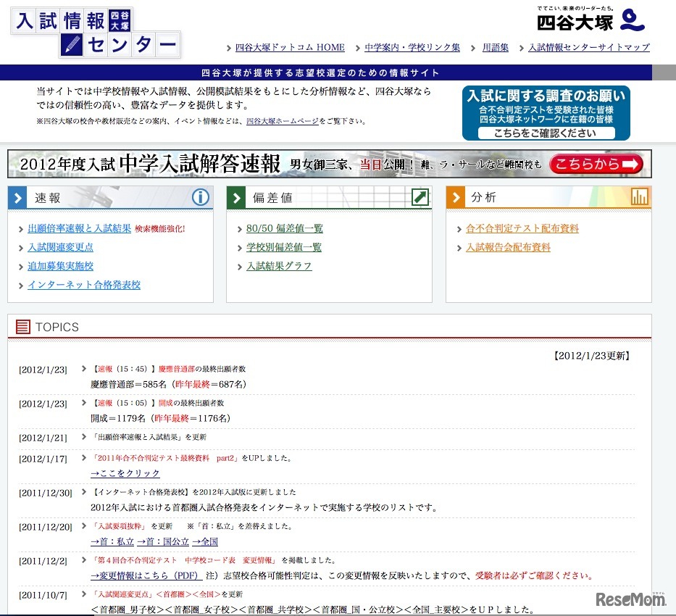This screenshot has width=676, height=616.
Task: Click the 四谷大塚ホームページ link in the intro text
Action: click(x=282, y=122)
